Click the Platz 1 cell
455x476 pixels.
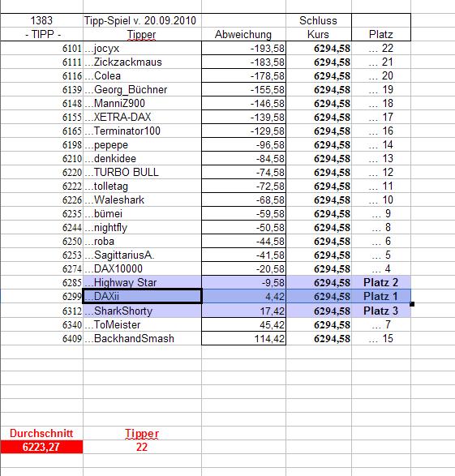pyautogui.click(x=381, y=296)
